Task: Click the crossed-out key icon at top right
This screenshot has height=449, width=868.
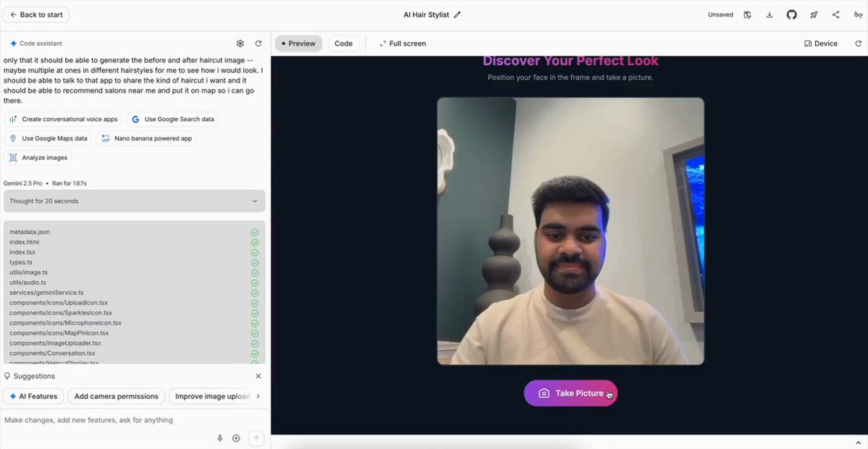Action: [858, 15]
